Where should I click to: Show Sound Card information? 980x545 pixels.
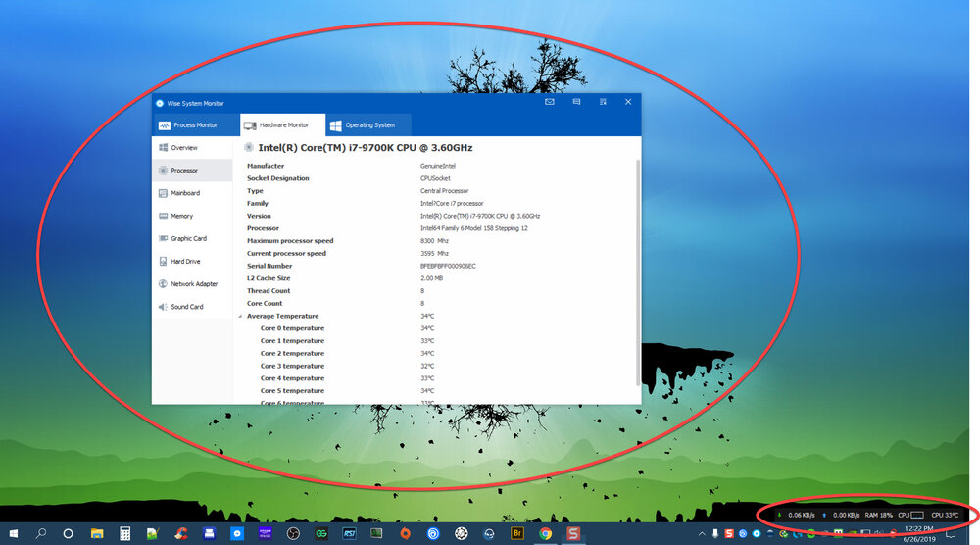(192, 307)
